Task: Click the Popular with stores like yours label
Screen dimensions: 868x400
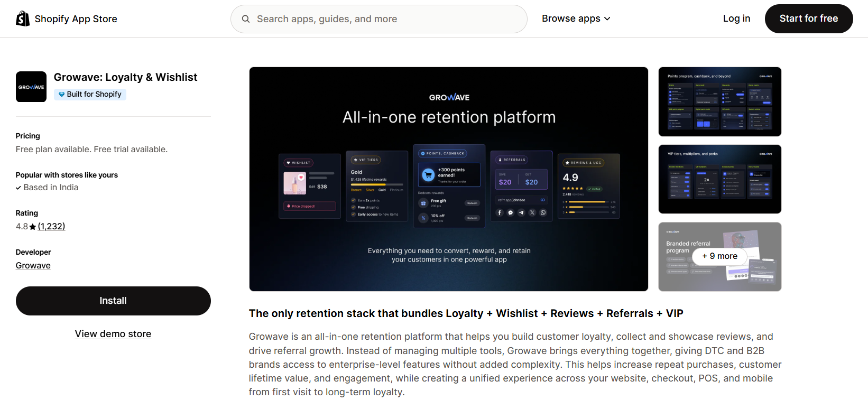Action: tap(67, 175)
